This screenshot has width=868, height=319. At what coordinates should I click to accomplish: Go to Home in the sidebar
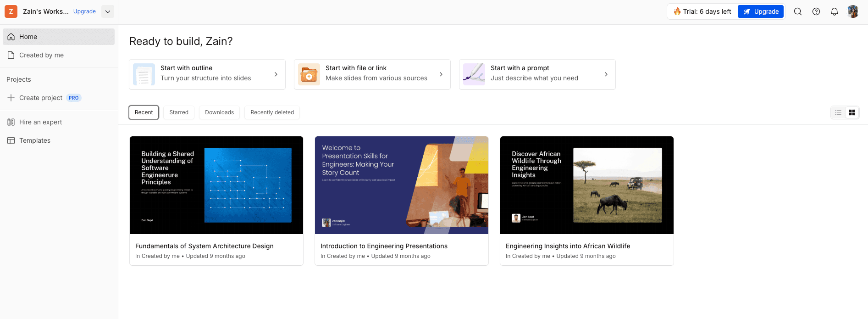tap(59, 37)
